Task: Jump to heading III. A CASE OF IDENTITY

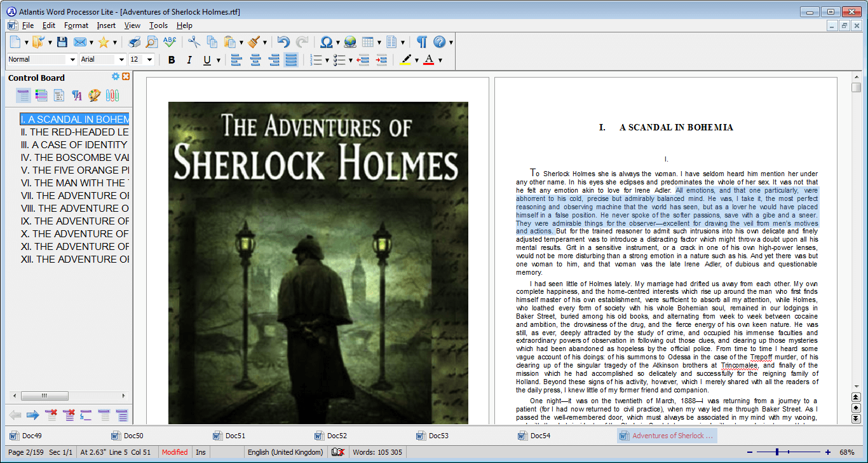Action: 74,144
